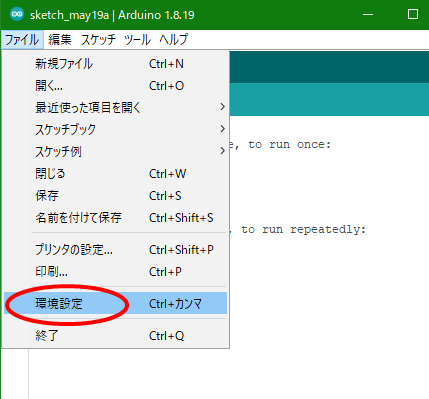Screen dimensions: 429x399
Task: Click the Arduino logo icon in title bar
Action: tap(17, 15)
